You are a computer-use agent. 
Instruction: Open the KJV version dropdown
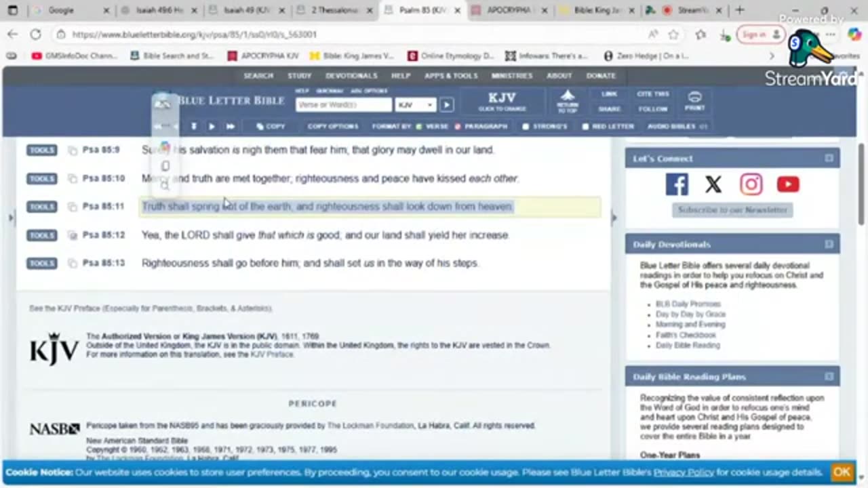(x=415, y=105)
